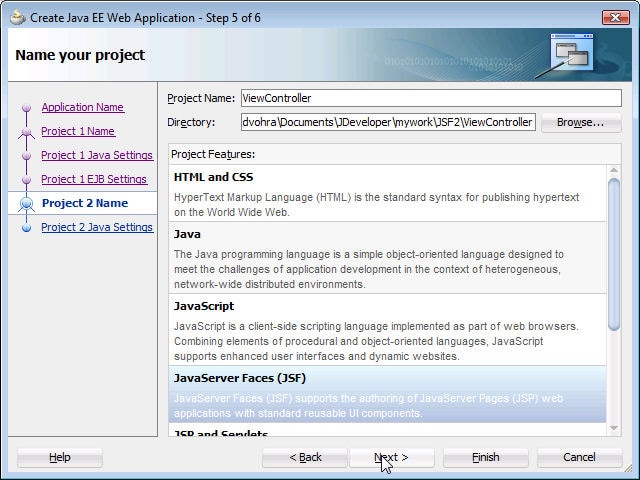This screenshot has width=640, height=480.
Task: Select the JSP and Servlets feature
Action: click(x=387, y=430)
